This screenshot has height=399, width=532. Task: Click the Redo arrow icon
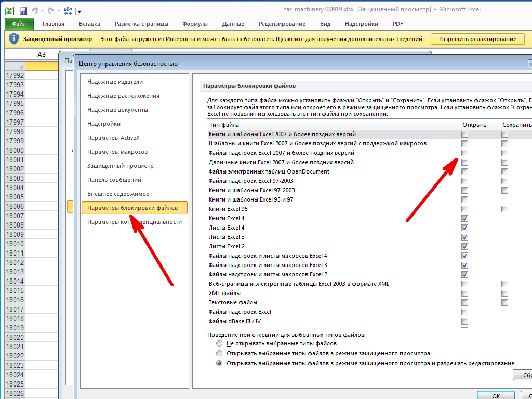click(x=50, y=11)
